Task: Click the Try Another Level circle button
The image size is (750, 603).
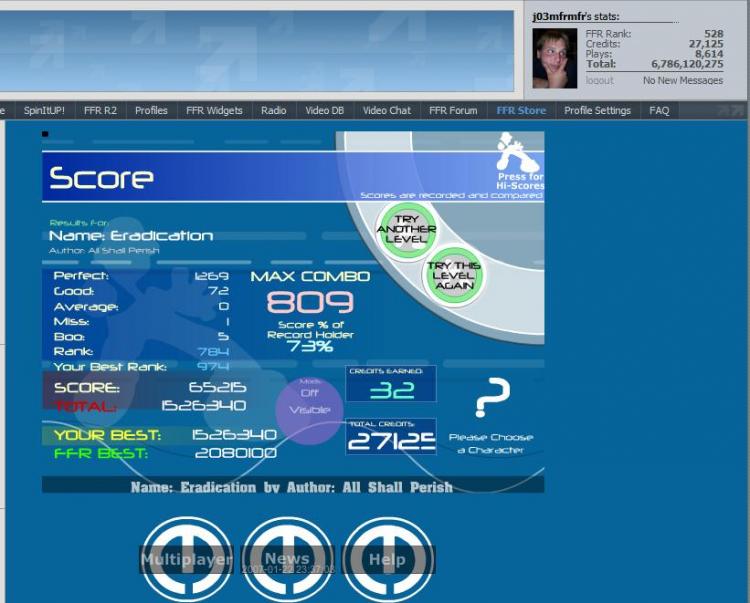Action: (x=407, y=230)
